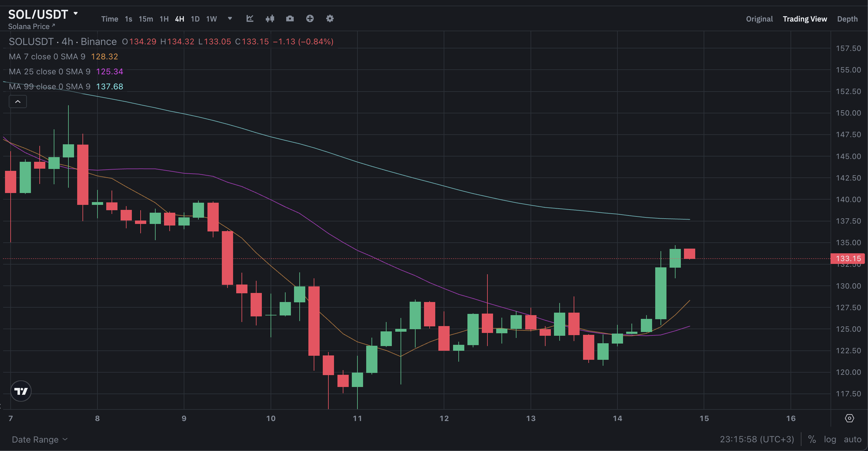This screenshot has width=868, height=451.
Task: Expand the more intervals dropdown arrow
Action: pyautogui.click(x=230, y=18)
